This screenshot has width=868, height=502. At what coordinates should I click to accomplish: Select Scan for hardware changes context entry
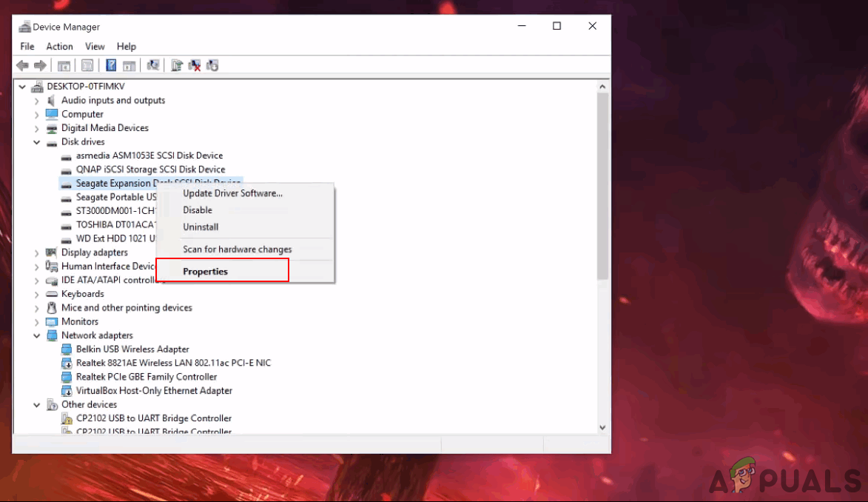pyautogui.click(x=237, y=250)
